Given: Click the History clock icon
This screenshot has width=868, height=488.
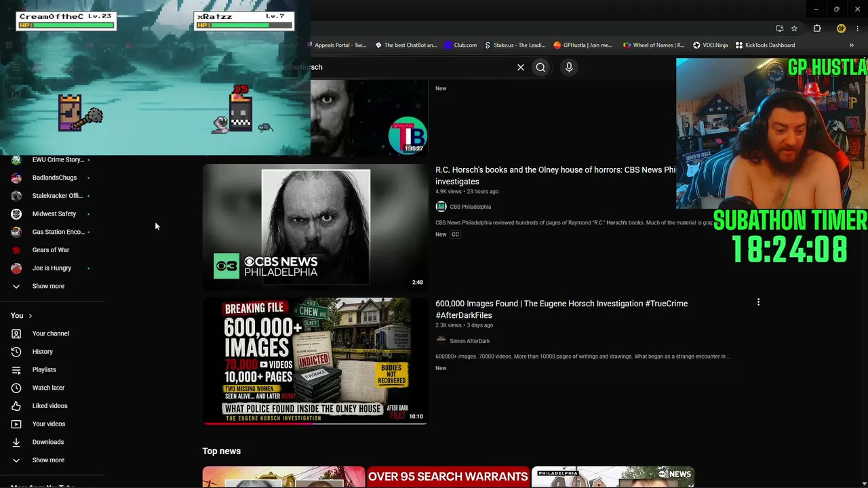Looking at the screenshot, I should 16,352.
